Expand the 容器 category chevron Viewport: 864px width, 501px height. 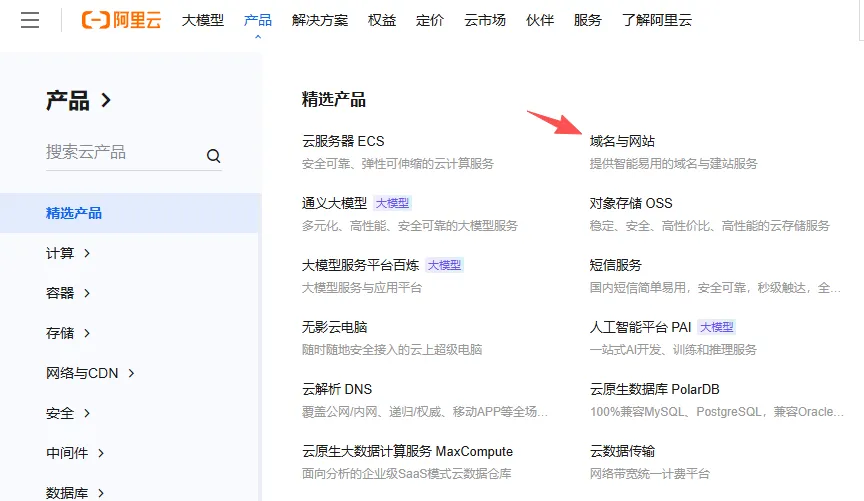87,293
